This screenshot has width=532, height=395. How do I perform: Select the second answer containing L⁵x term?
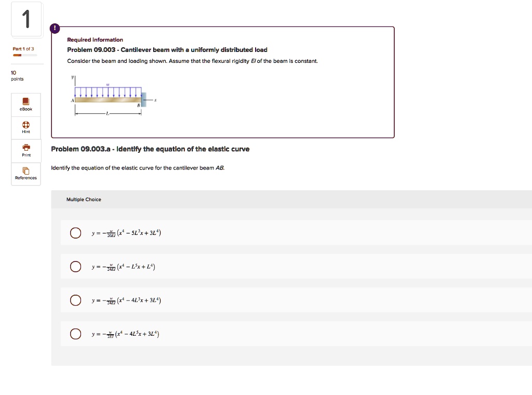(75, 266)
